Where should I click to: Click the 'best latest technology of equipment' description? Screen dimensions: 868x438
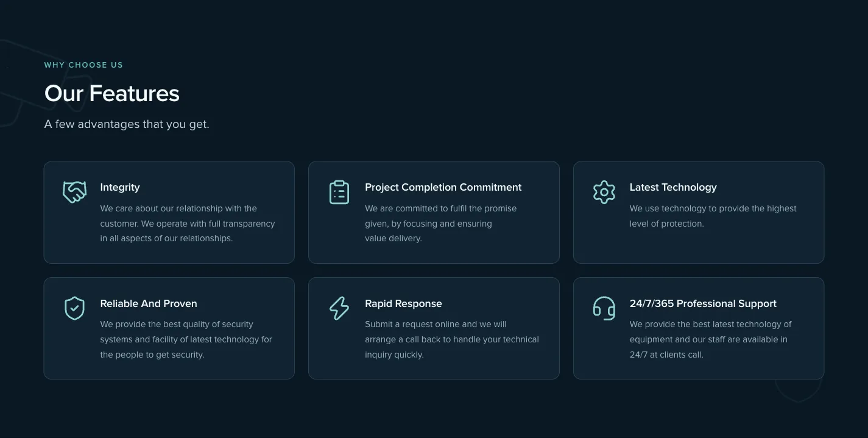point(711,339)
